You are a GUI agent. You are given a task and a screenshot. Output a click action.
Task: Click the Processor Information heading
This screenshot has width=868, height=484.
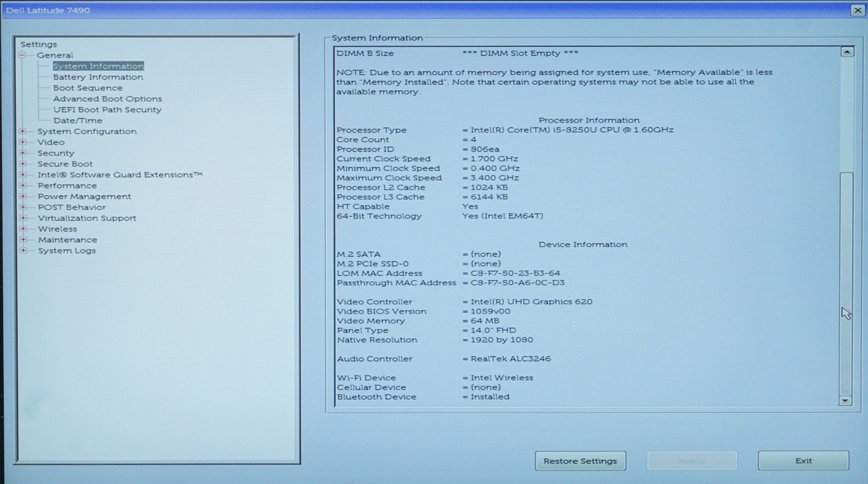[x=589, y=120]
